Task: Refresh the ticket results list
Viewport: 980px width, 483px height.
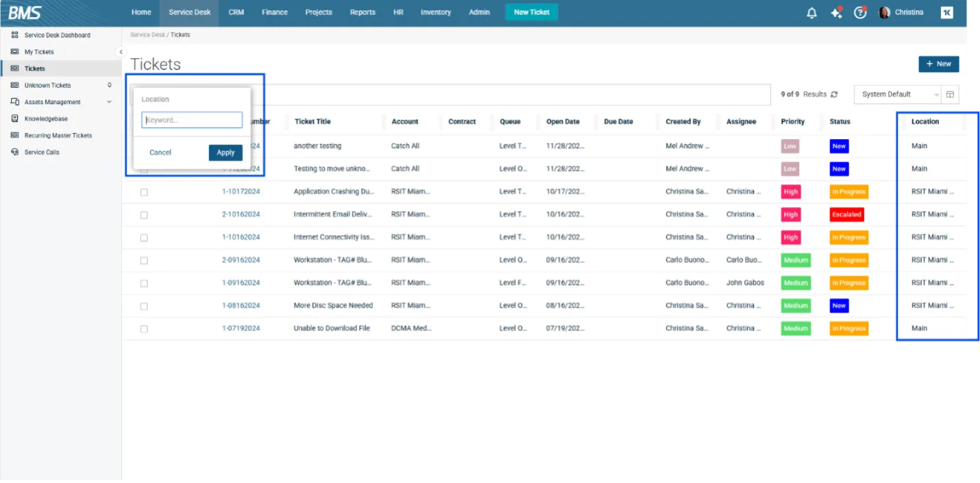Action: pos(834,95)
